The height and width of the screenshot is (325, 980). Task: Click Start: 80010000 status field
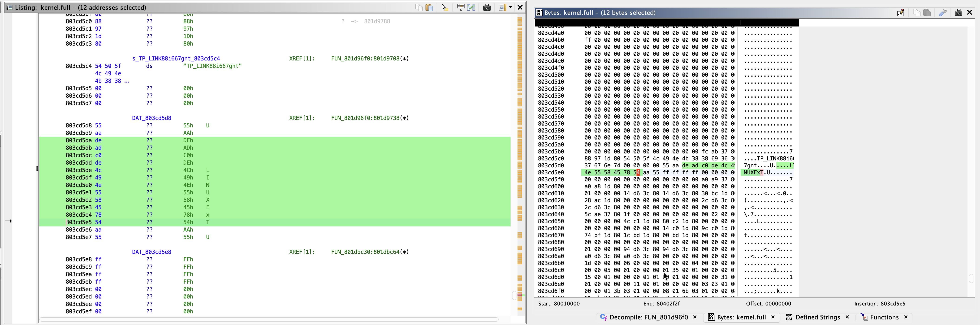point(559,304)
